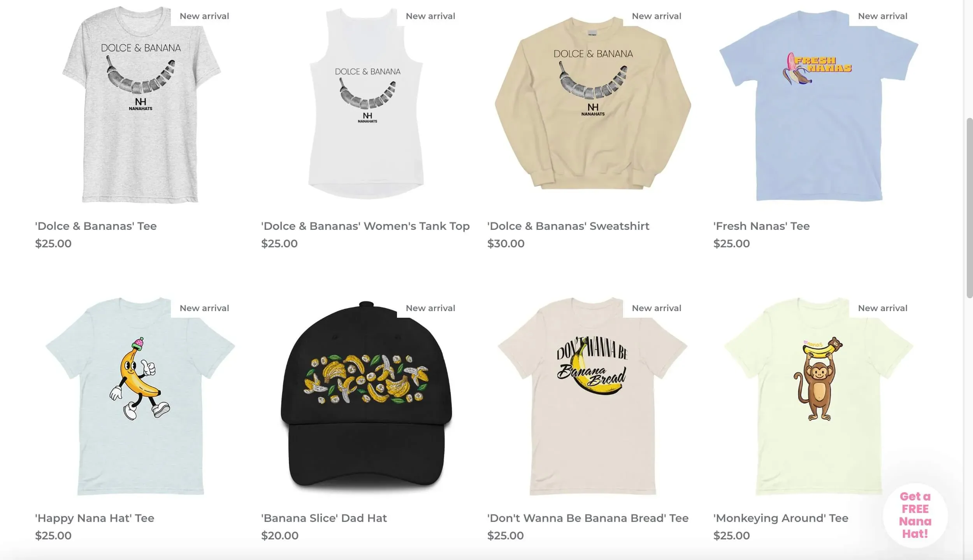Open the blue Fresh Nanas tee image
The height and width of the screenshot is (560, 973).
[819, 105]
